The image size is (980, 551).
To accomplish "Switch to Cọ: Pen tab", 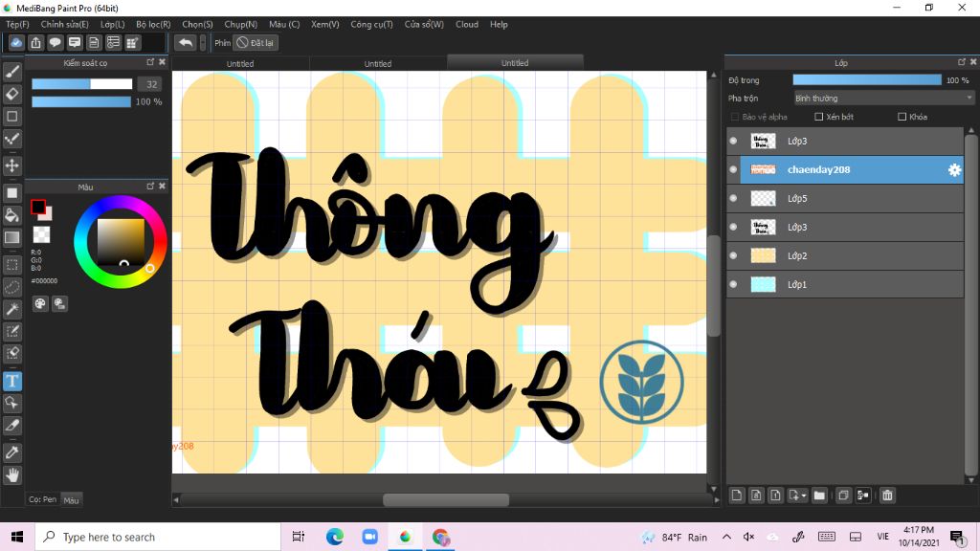I will [x=42, y=499].
